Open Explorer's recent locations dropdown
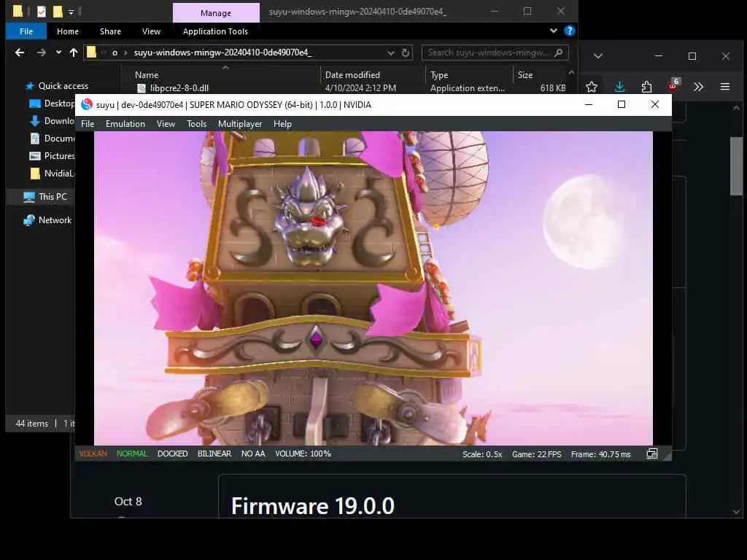The width and height of the screenshot is (747, 560). click(x=58, y=52)
